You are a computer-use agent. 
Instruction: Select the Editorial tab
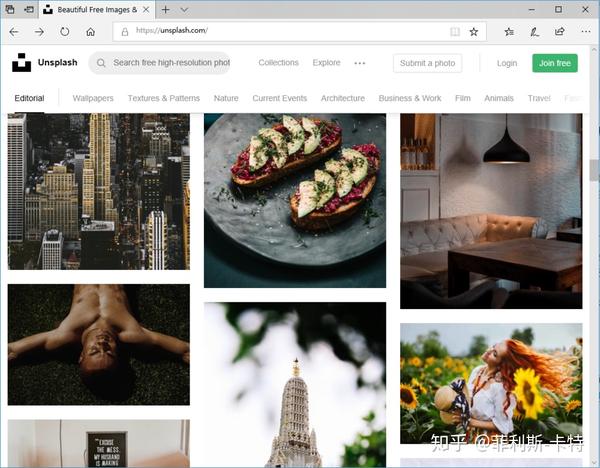click(29, 98)
